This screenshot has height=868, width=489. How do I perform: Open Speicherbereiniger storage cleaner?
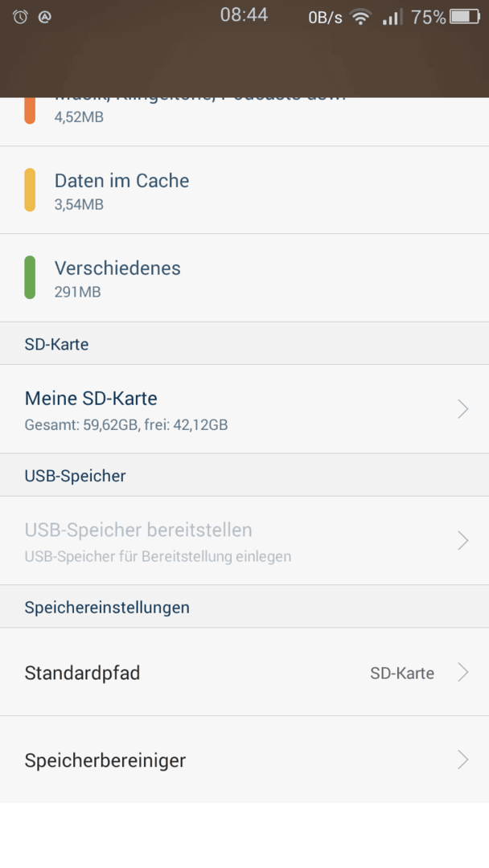pyautogui.click(x=244, y=759)
